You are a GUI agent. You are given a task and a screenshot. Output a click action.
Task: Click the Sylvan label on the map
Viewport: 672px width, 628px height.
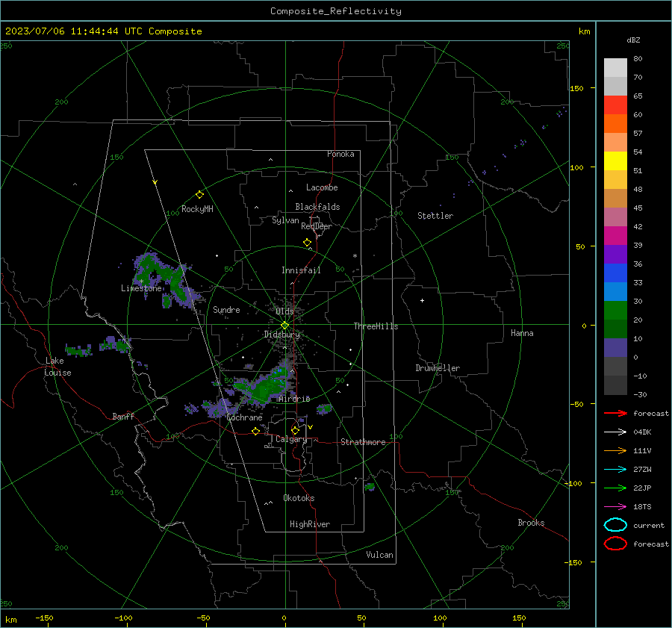[285, 220]
